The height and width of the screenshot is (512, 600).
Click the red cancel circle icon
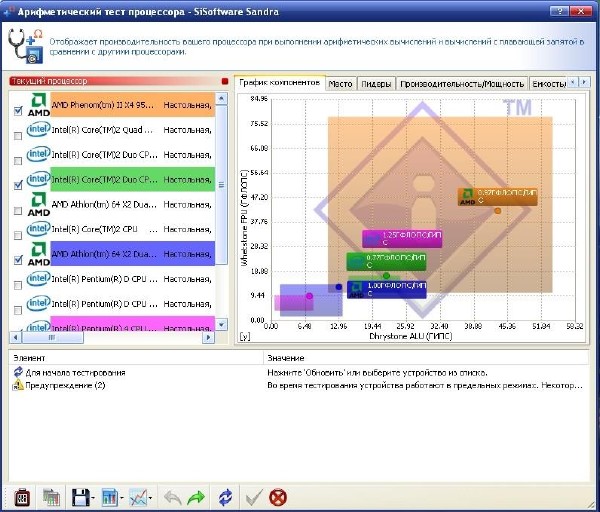[x=277, y=496]
